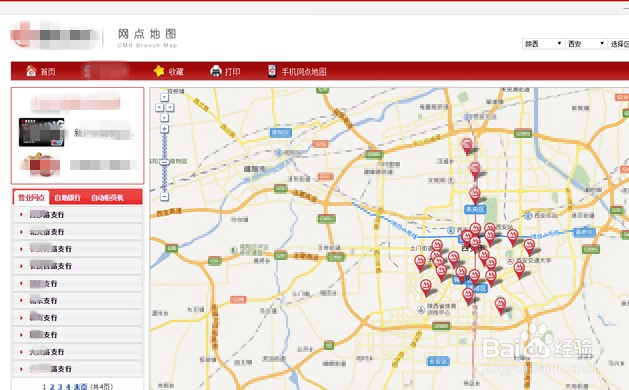The width and height of the screenshot is (629, 390).
Task: Go to page 2 of branch list
Action: 52,387
